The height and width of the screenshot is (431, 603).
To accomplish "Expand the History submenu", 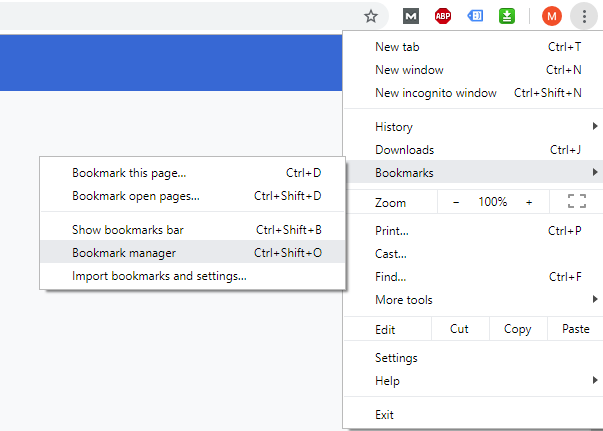I will pyautogui.click(x=473, y=126).
